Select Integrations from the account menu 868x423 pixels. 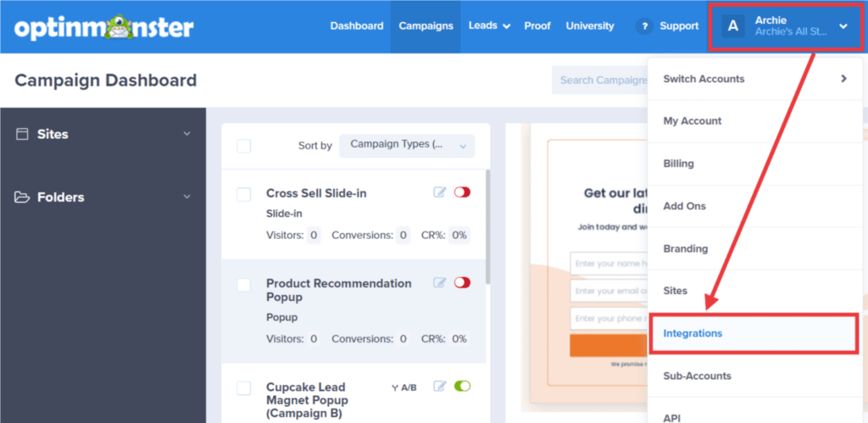754,333
